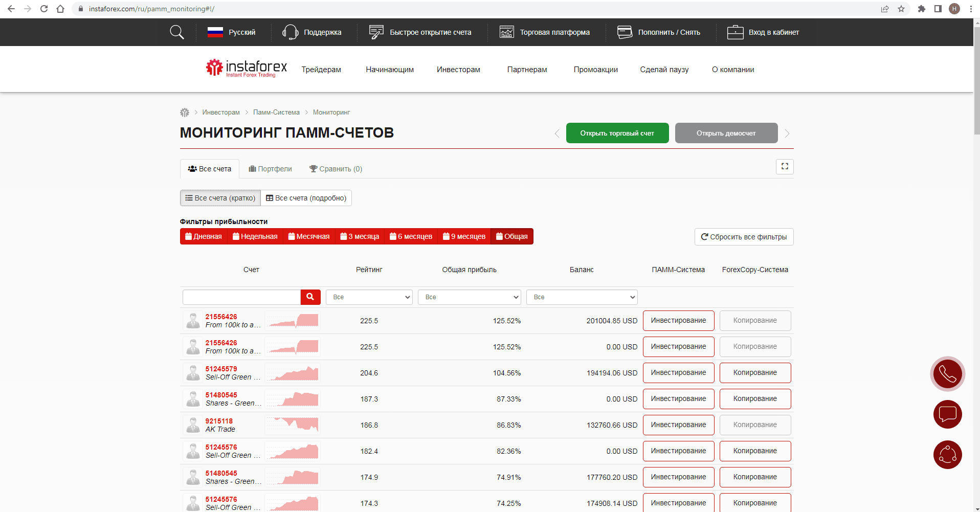Open the Rating filter dropdown

click(x=369, y=297)
